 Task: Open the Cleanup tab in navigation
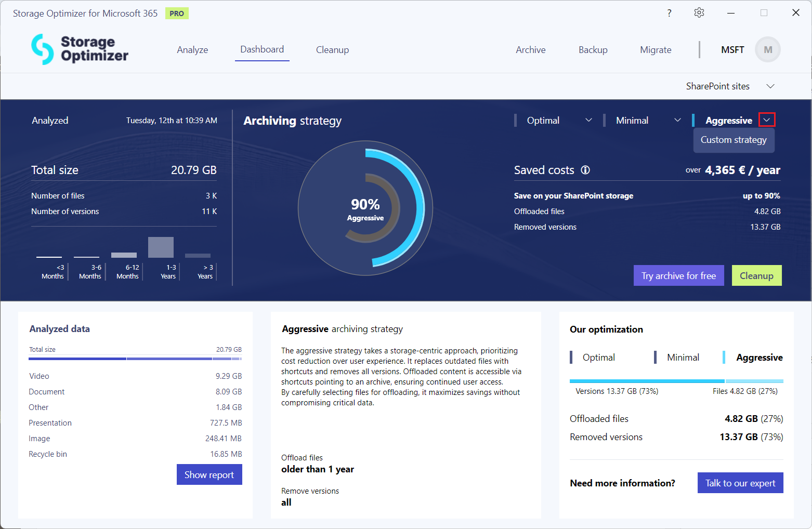(332, 50)
